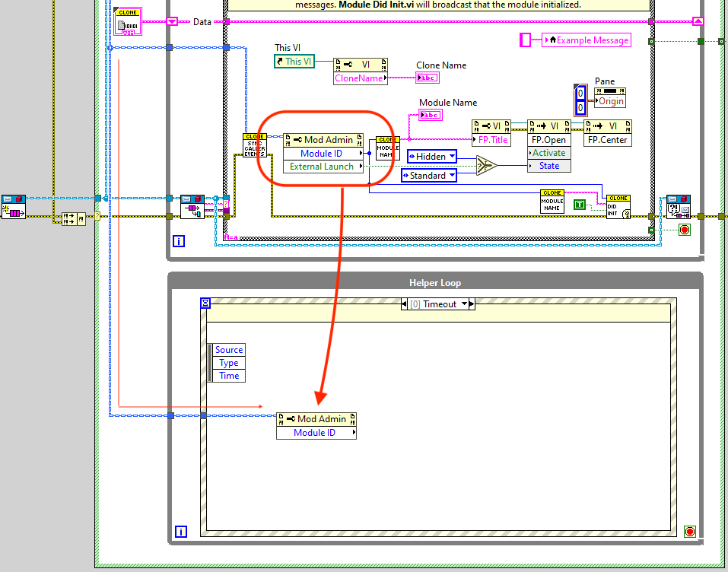The width and height of the screenshot is (728, 572).
Task: Select Source in the event data node
Action: [x=229, y=350]
